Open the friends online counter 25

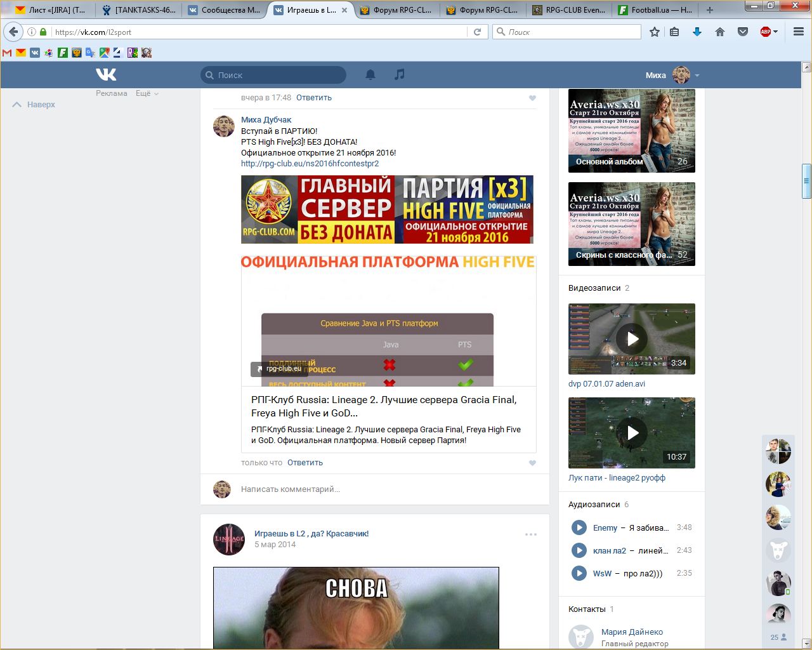pos(778,637)
